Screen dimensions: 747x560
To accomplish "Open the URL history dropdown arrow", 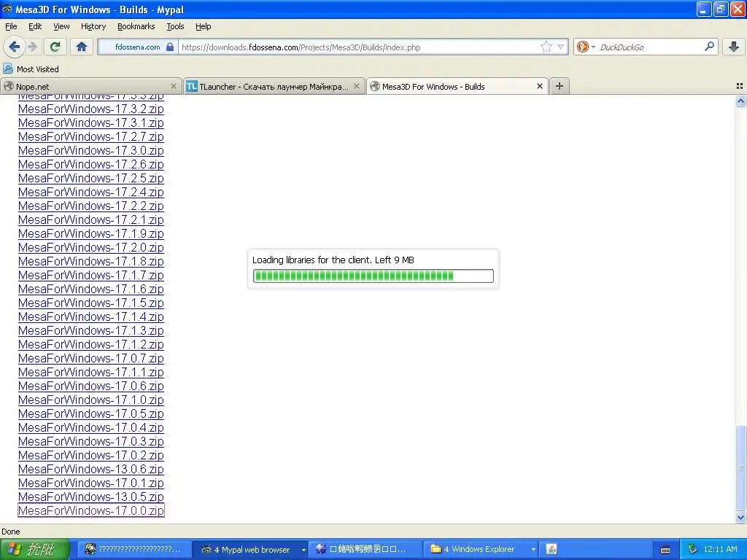I will pyautogui.click(x=561, y=47).
